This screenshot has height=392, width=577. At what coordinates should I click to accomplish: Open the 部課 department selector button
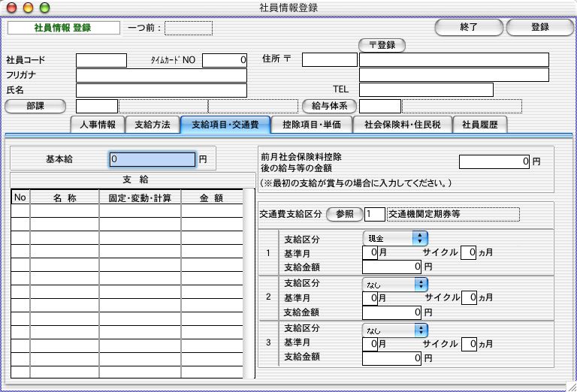[x=36, y=106]
